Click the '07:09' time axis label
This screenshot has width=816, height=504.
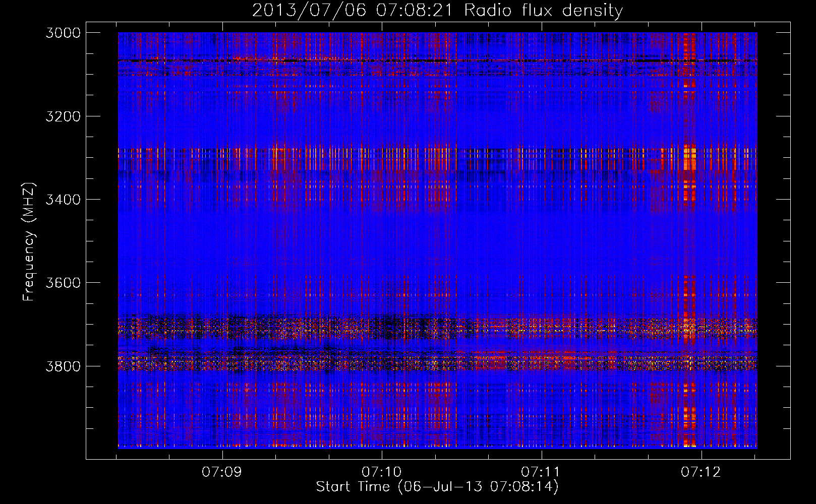pyautogui.click(x=222, y=472)
